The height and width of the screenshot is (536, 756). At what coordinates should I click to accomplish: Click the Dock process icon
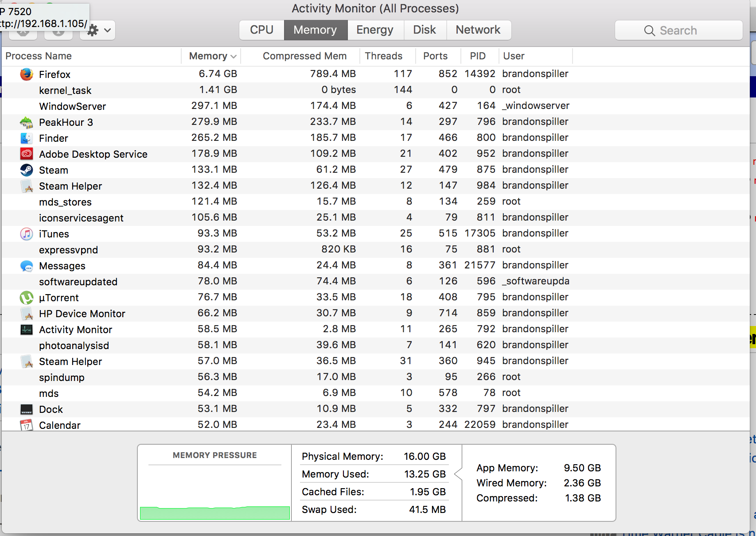click(27, 409)
